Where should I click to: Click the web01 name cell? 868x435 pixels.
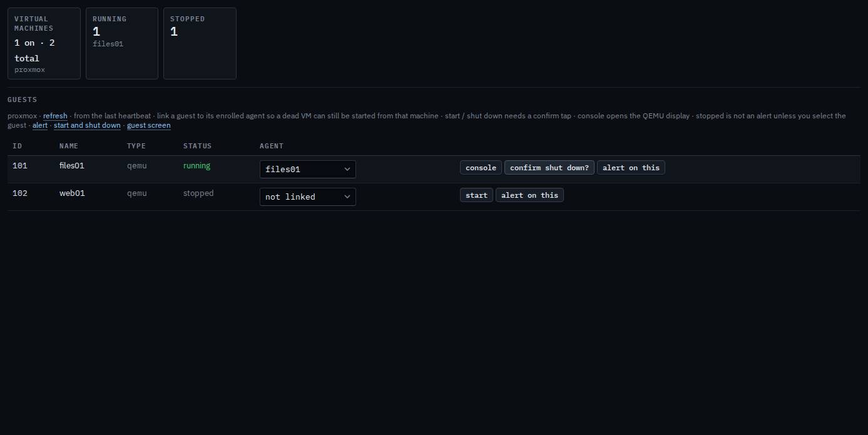tap(72, 193)
